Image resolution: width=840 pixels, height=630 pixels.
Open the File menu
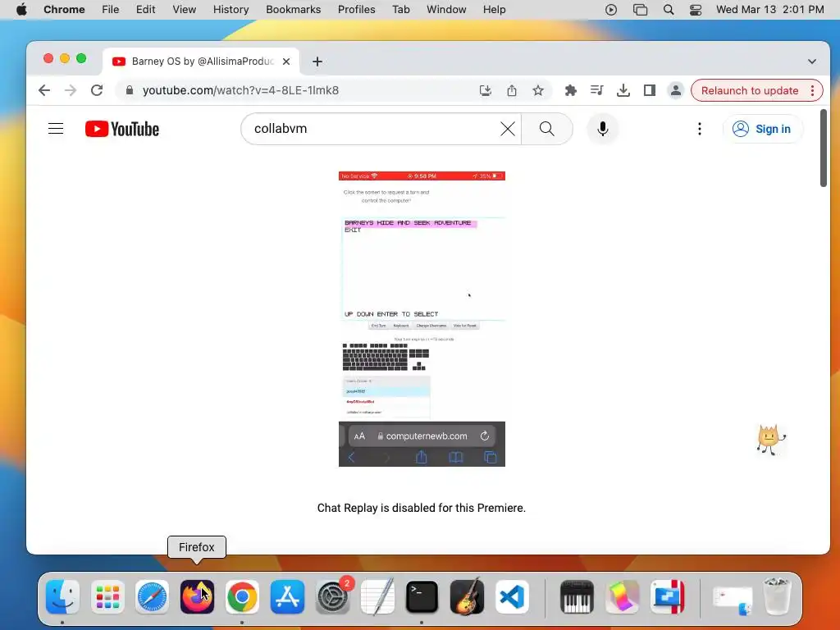coord(111,10)
